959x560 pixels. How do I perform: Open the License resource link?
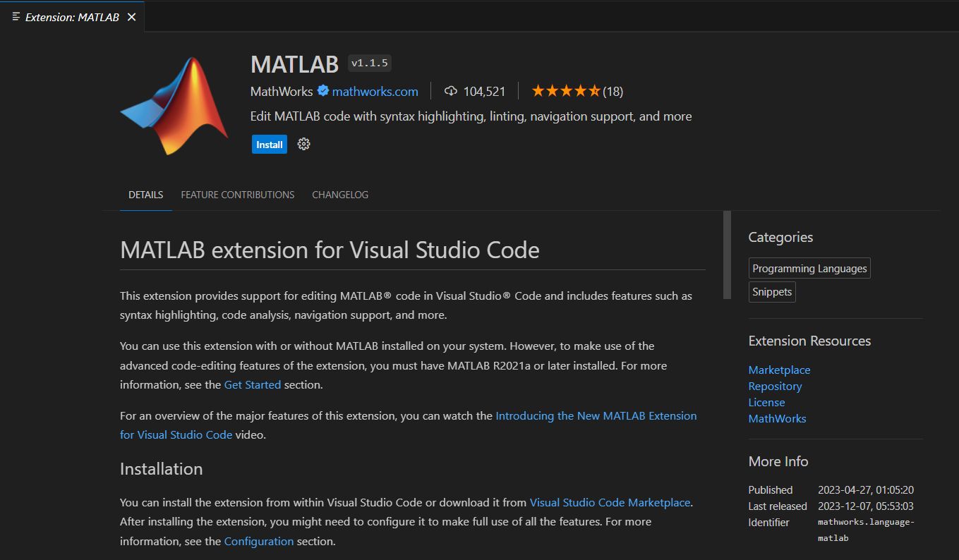pos(766,403)
